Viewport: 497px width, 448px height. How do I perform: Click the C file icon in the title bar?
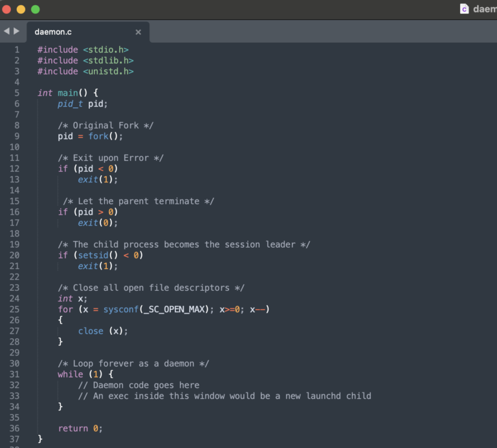(464, 9)
